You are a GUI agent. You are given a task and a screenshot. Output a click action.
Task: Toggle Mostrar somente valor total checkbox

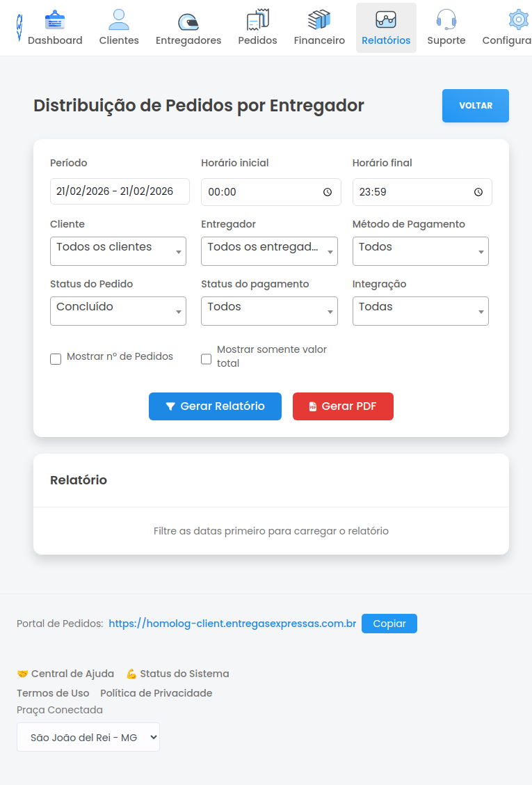tap(207, 359)
